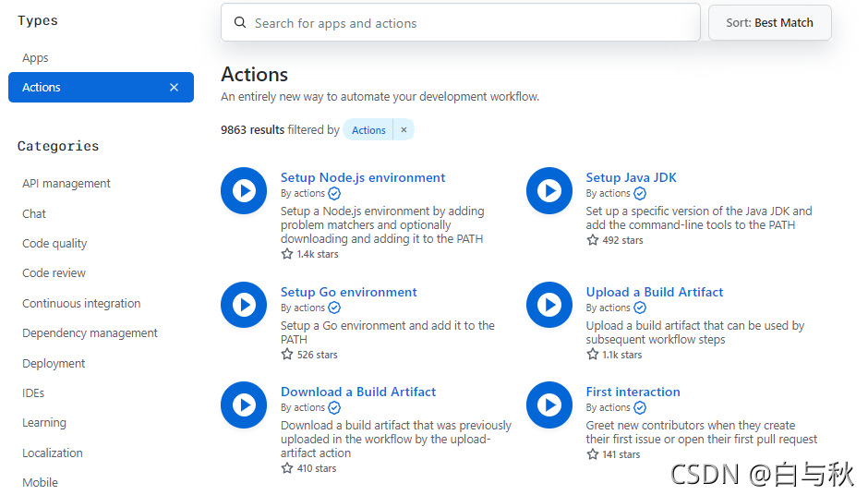Click the Setup Node.js environment play icon
This screenshot has width=868, height=495.
[x=244, y=190]
